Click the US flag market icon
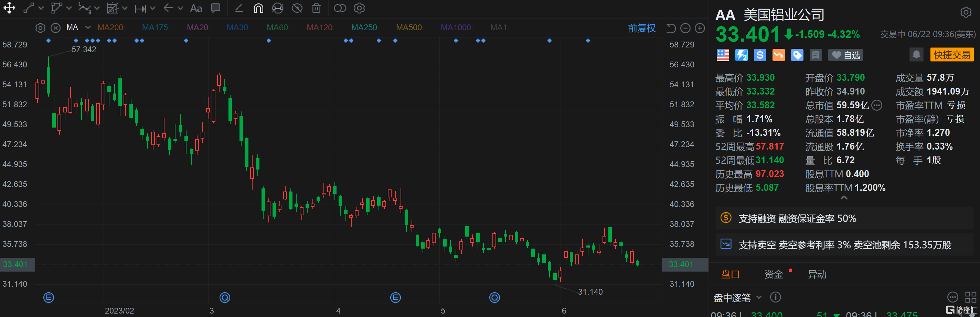 [723, 55]
